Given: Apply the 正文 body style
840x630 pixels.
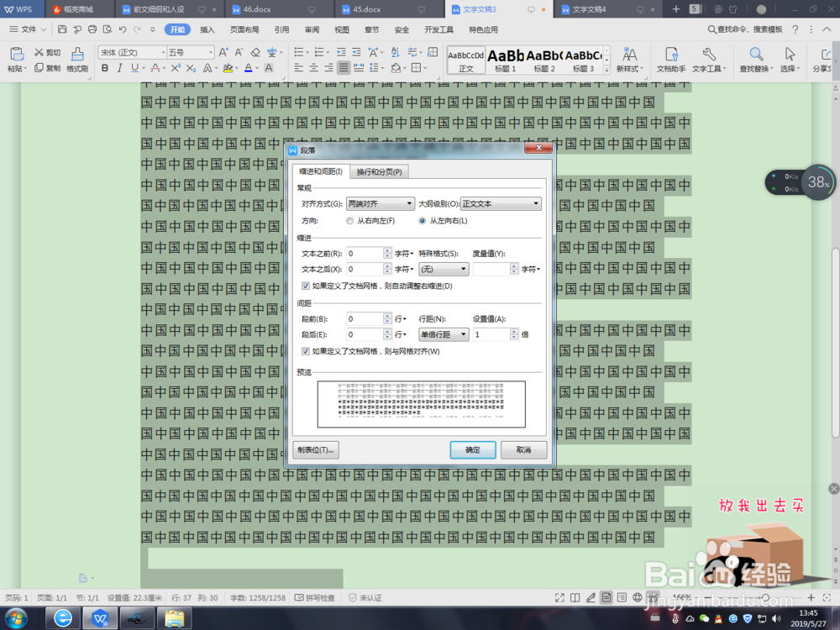Looking at the screenshot, I should tap(466, 60).
